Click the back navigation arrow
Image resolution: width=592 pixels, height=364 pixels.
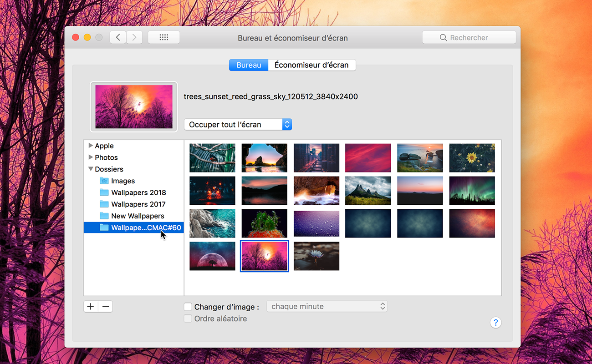point(117,37)
